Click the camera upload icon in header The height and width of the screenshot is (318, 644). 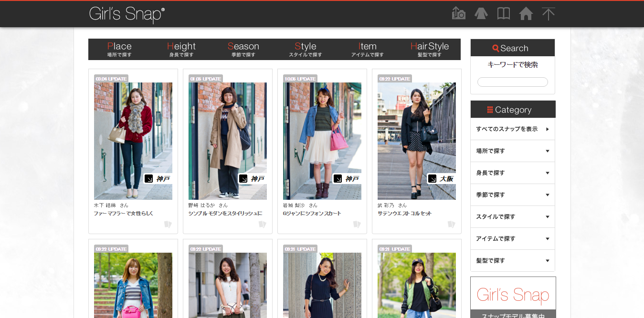(x=458, y=13)
